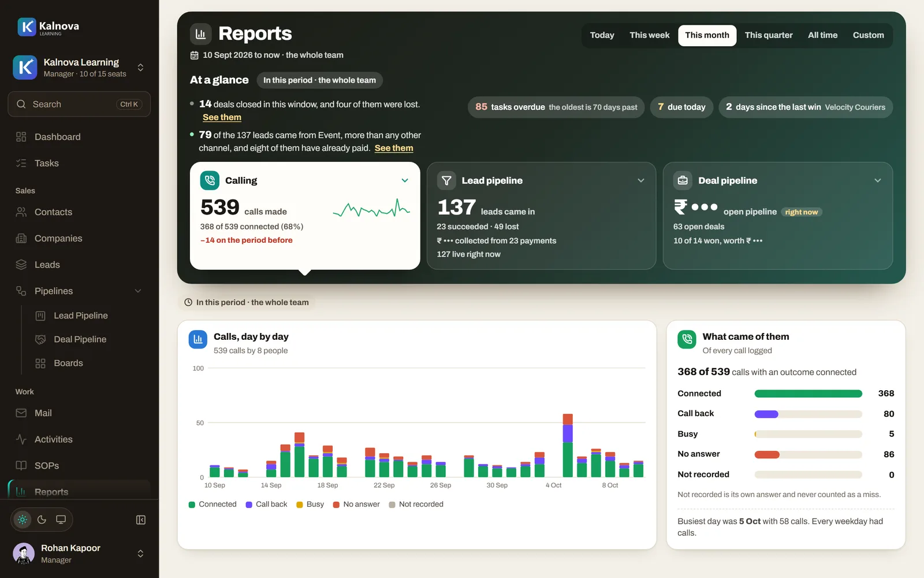Open SOPs book icon
The image size is (924, 578).
coord(21,466)
